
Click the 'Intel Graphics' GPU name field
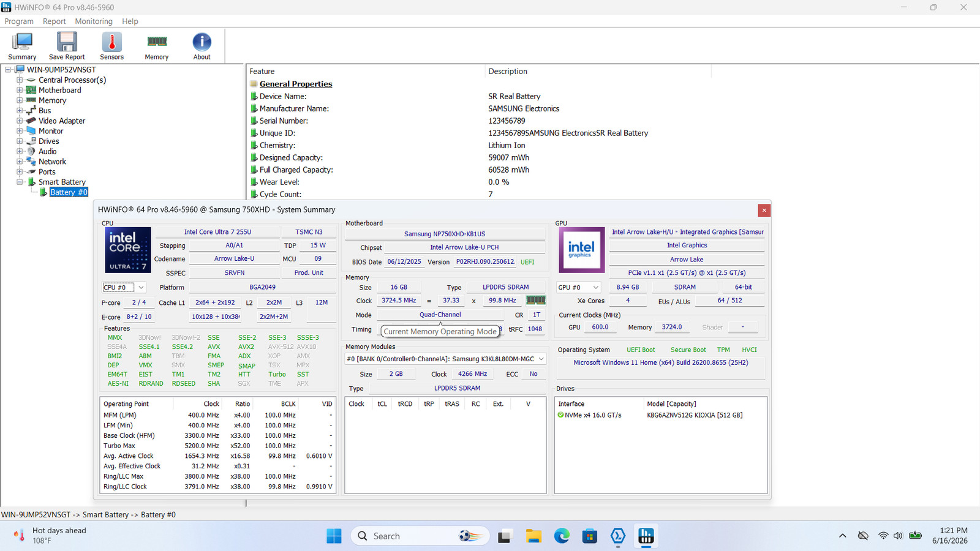pos(687,246)
